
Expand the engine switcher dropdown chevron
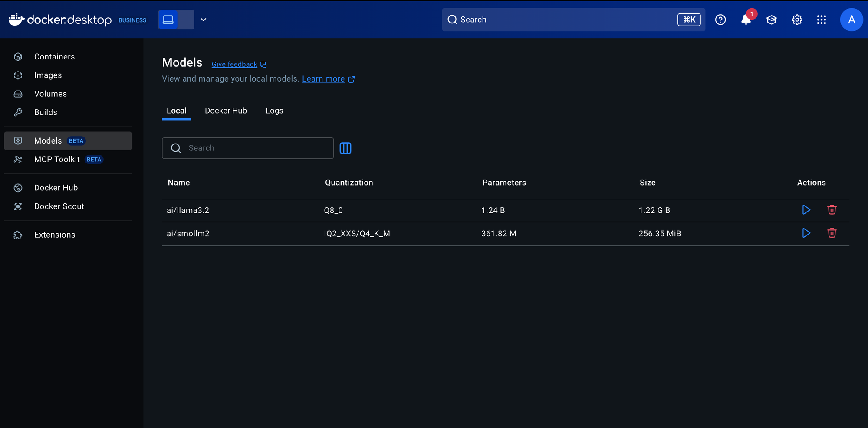204,20
